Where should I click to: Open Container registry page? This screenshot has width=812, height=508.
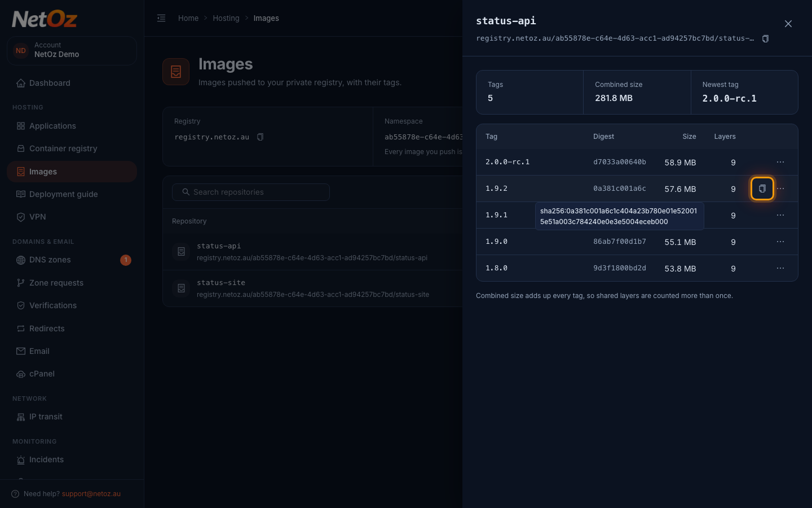coord(72,148)
